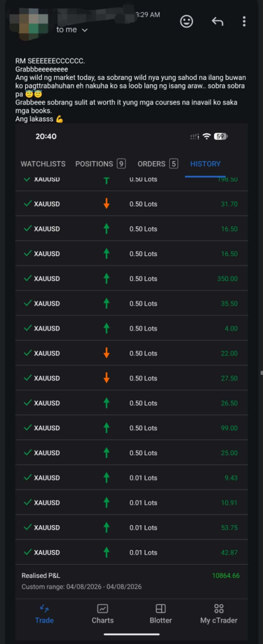Open the XAUUSD trade with 99.00 profit

(x=131, y=428)
